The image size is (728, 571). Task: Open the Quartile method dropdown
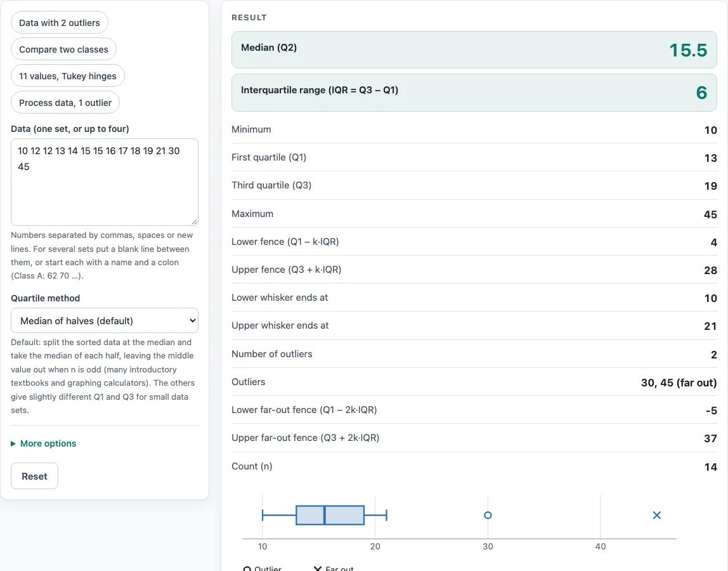coord(105,320)
